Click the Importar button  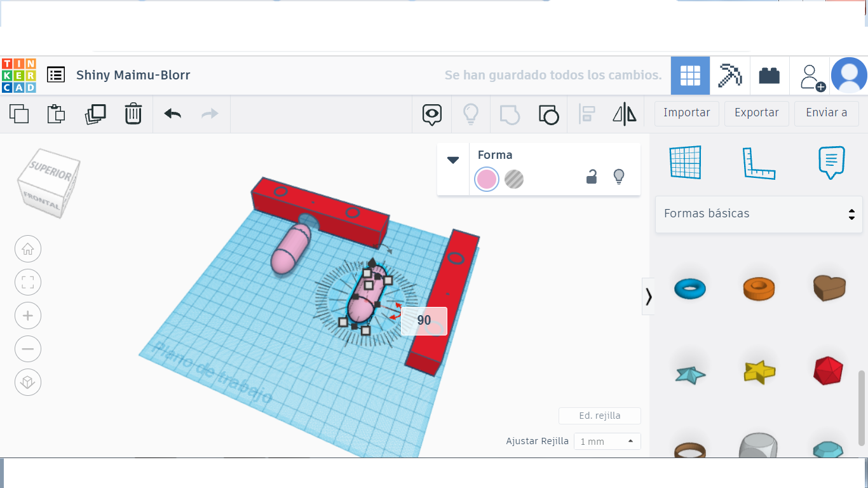point(687,113)
